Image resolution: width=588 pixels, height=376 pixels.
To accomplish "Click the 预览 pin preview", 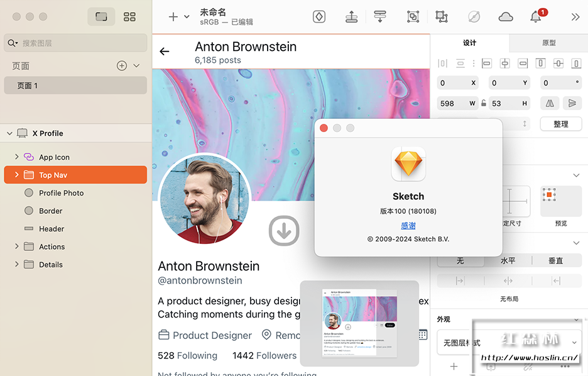I will click(x=561, y=201).
